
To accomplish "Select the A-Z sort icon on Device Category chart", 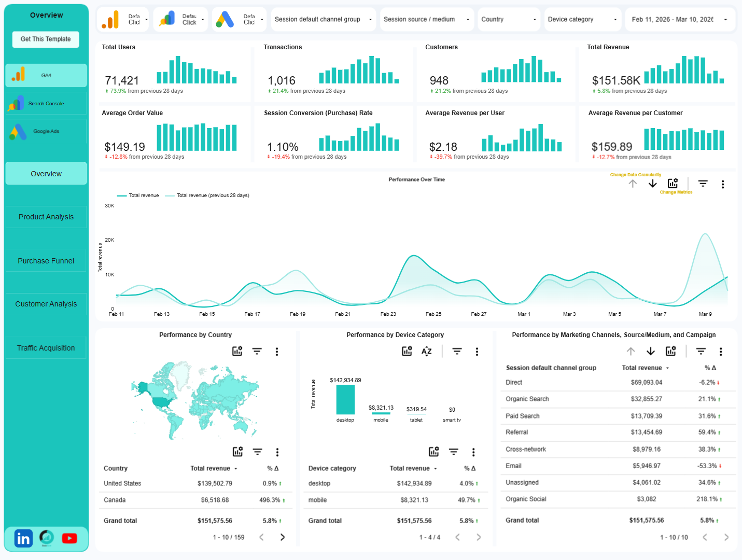I will 426,351.
